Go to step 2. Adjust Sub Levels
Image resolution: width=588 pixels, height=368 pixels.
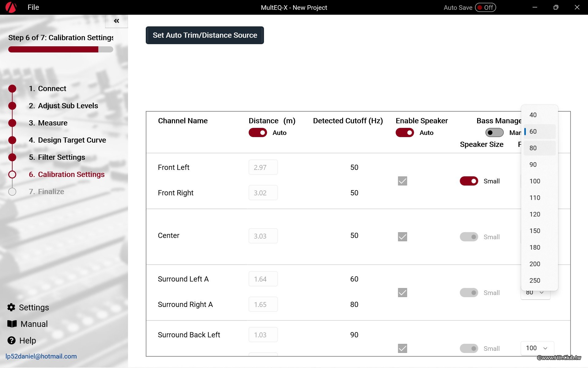coord(63,106)
